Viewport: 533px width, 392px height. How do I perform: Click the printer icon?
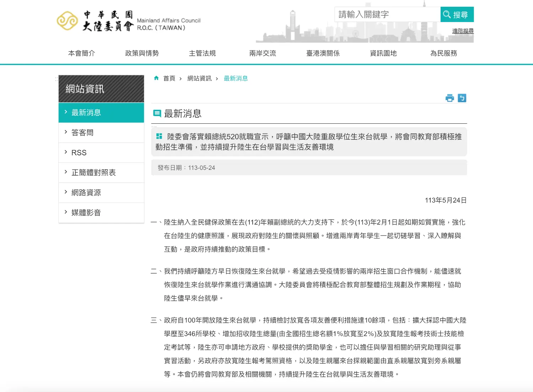point(449,98)
